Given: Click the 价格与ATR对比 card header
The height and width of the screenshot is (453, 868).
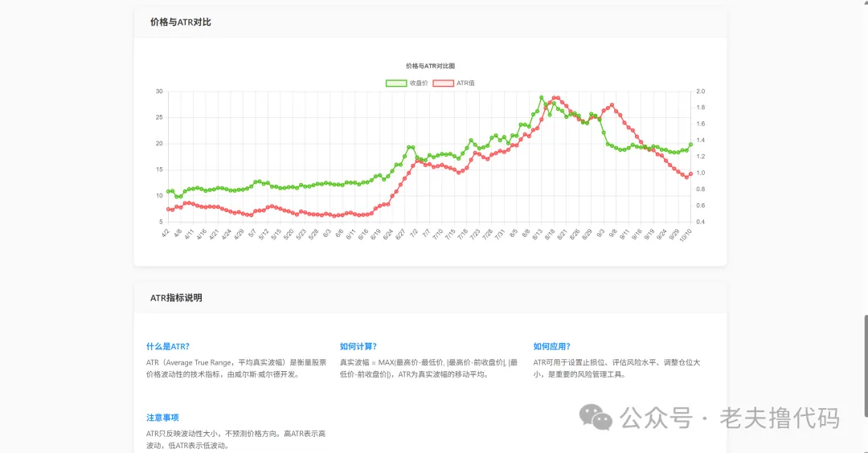Looking at the screenshot, I should click(181, 22).
